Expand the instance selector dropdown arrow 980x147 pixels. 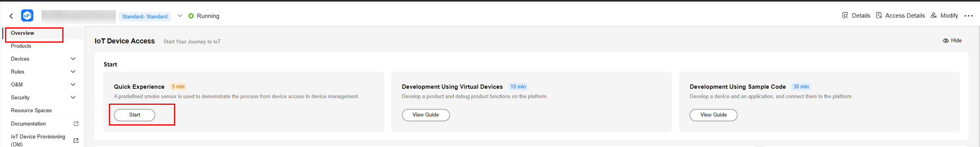pos(180,16)
